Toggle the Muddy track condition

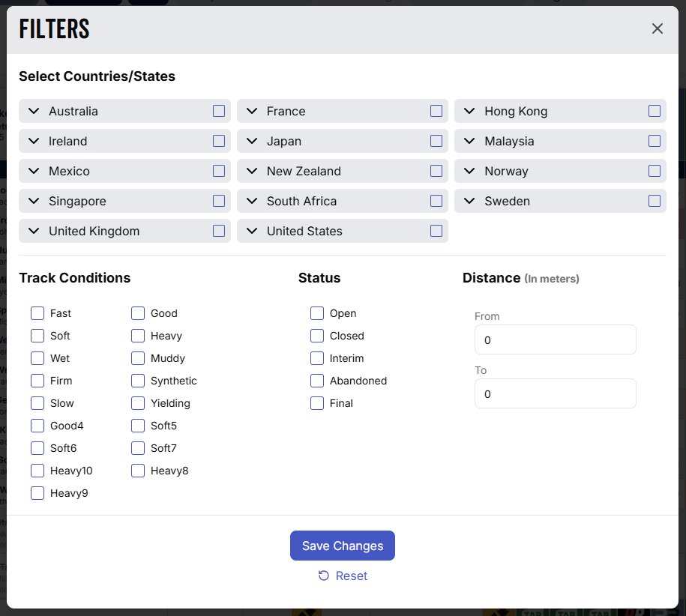tap(138, 358)
